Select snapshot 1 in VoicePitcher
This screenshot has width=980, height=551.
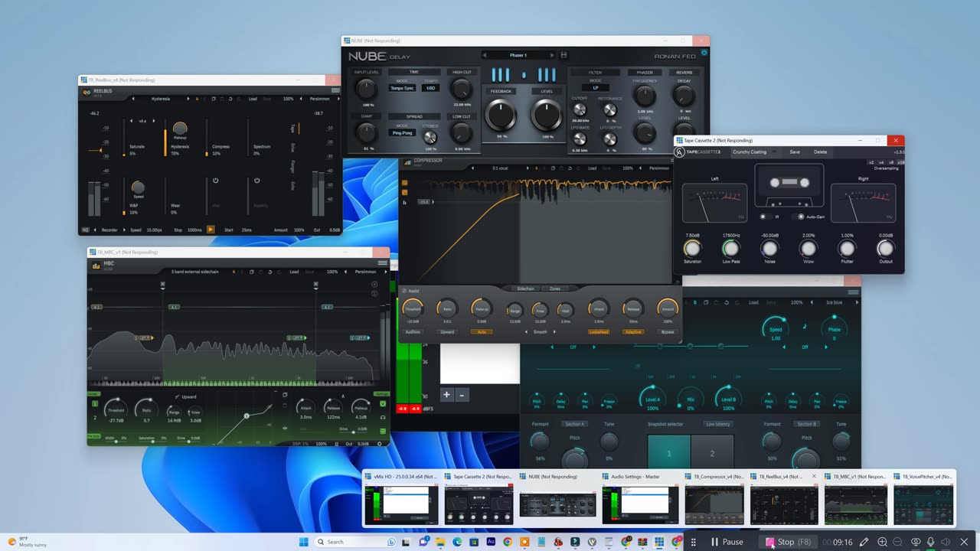[x=668, y=453]
